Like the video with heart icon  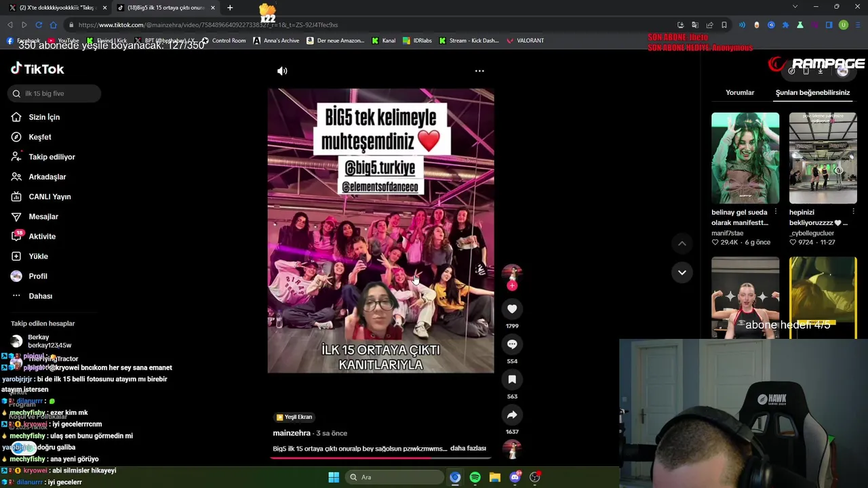pyautogui.click(x=512, y=309)
